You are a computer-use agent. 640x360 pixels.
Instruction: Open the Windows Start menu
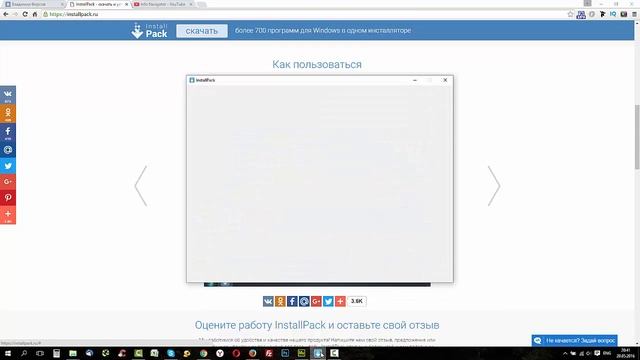(7, 353)
